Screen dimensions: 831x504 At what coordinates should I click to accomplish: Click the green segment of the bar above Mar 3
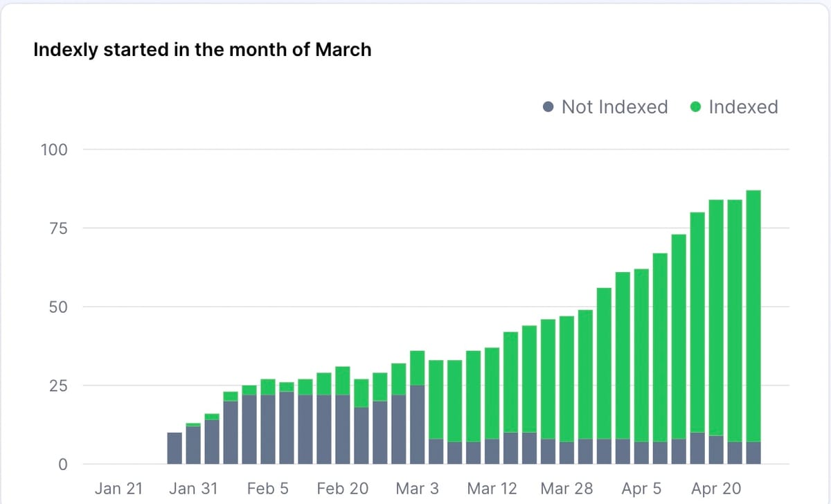(418, 368)
